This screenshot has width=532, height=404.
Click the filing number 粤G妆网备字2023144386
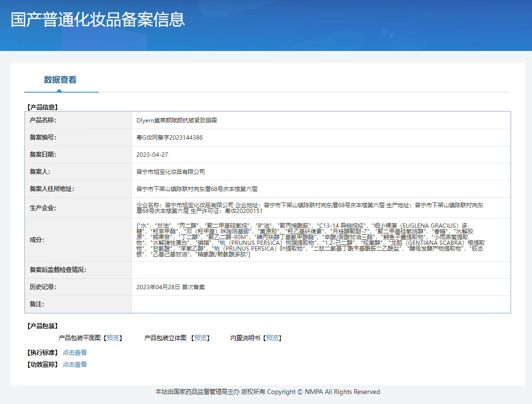point(169,138)
